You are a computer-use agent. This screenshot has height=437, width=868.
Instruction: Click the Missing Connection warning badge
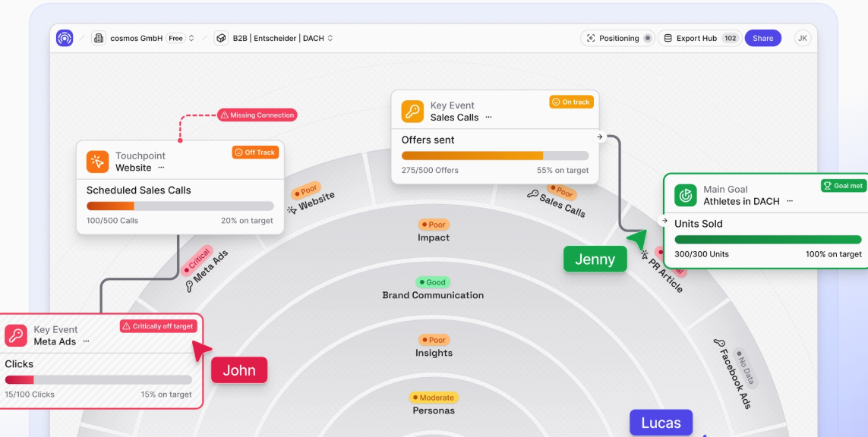point(257,115)
